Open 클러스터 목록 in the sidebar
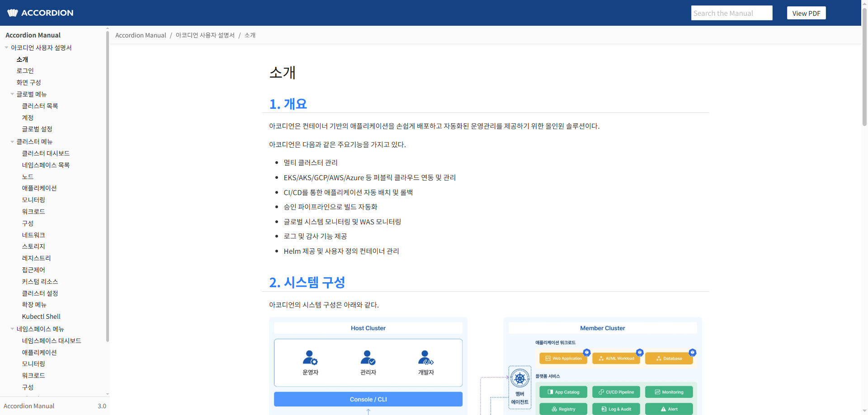 click(x=40, y=106)
